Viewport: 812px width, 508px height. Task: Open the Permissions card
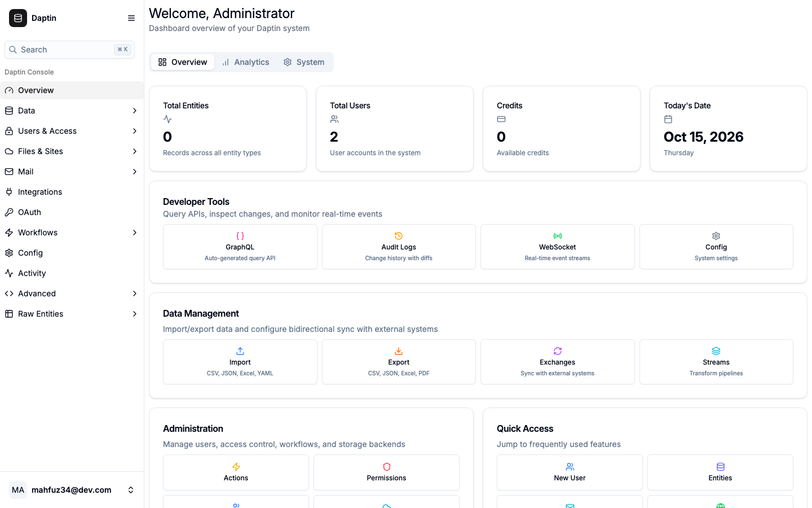pyautogui.click(x=387, y=472)
